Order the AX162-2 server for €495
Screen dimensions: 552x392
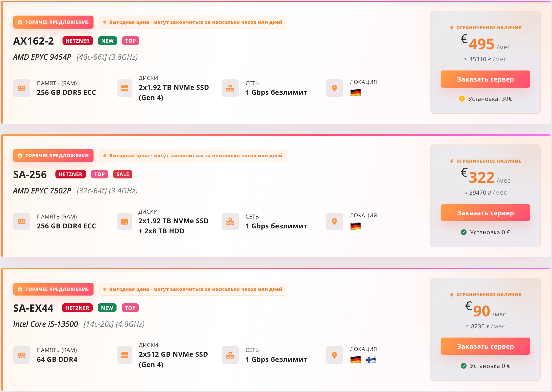pyautogui.click(x=485, y=79)
